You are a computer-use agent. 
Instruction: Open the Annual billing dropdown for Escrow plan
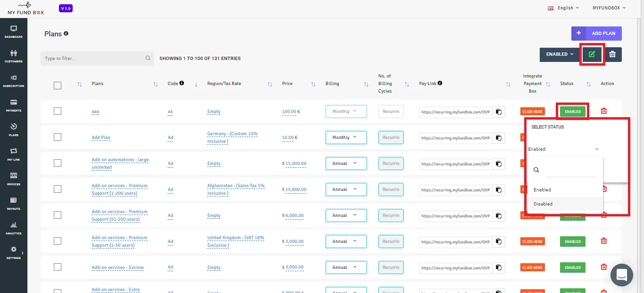[346, 267]
